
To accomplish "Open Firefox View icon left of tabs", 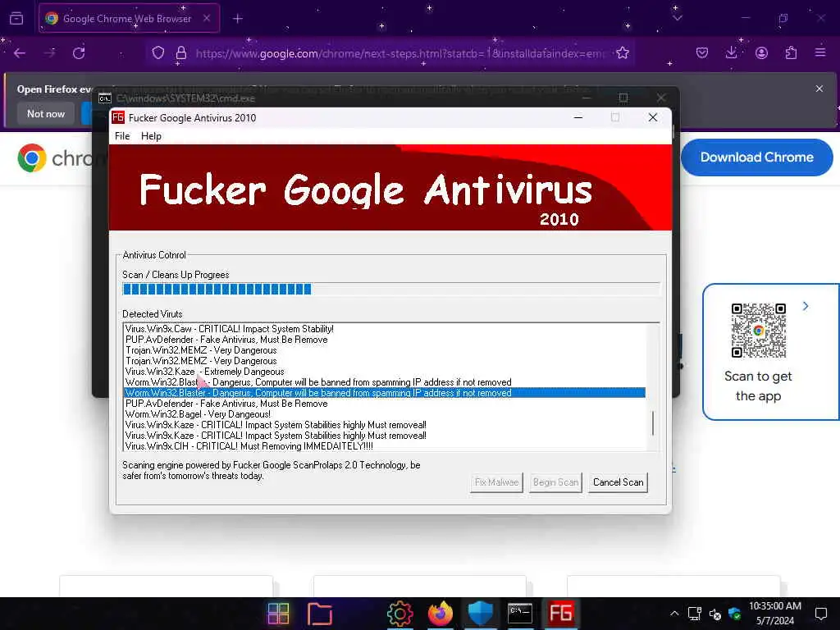I will tap(16, 19).
